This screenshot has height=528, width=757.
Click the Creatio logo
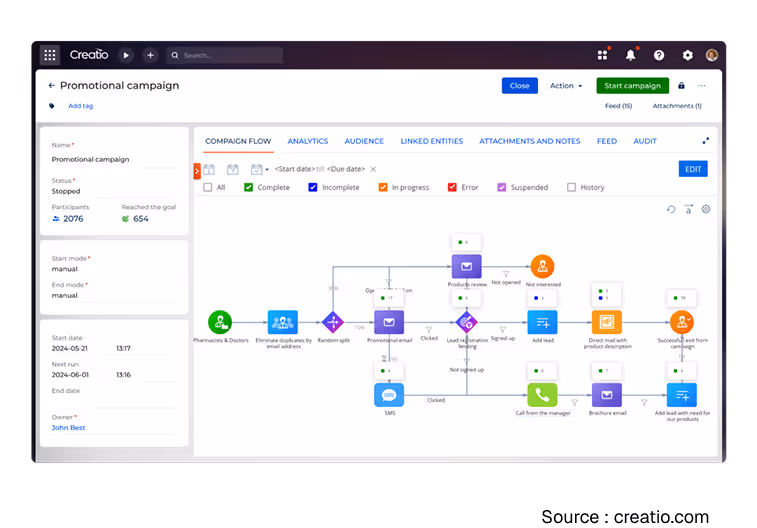[x=89, y=55]
